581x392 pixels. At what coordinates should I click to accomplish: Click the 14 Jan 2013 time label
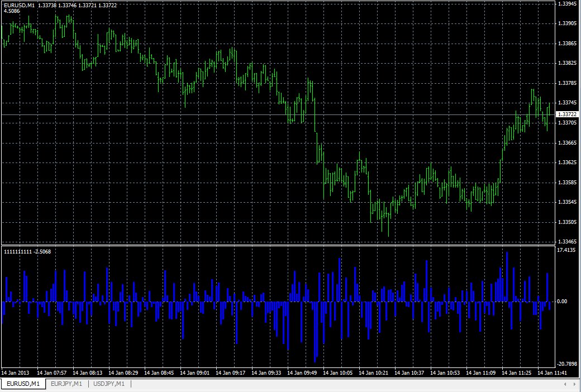pyautogui.click(x=15, y=372)
